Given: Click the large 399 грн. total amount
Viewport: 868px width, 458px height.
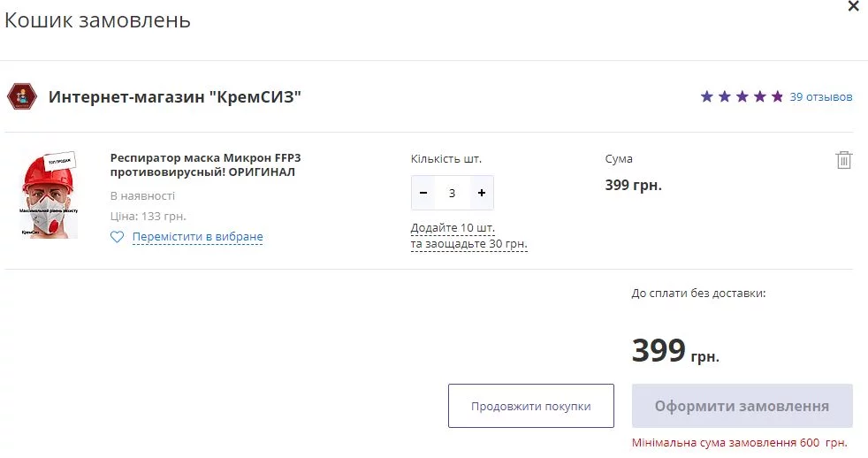Looking at the screenshot, I should click(x=675, y=352).
